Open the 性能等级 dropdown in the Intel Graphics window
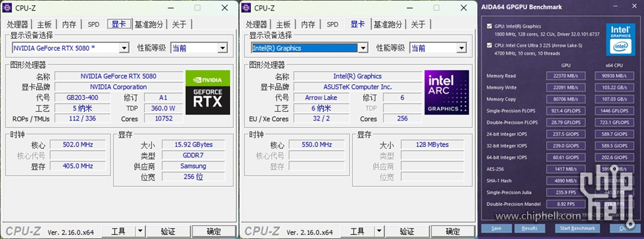Image resolution: width=644 pixels, height=239 pixels. pos(461,48)
